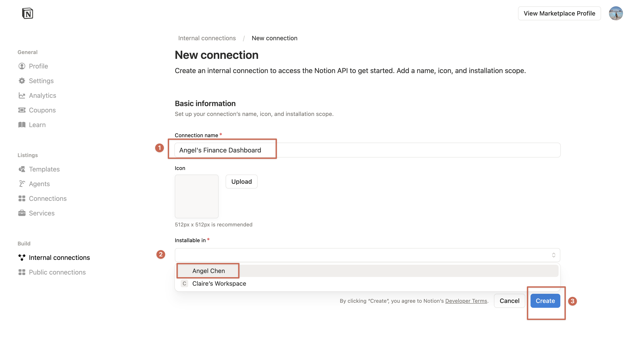
Task: Select Angel Chen workspace option
Action: click(209, 271)
